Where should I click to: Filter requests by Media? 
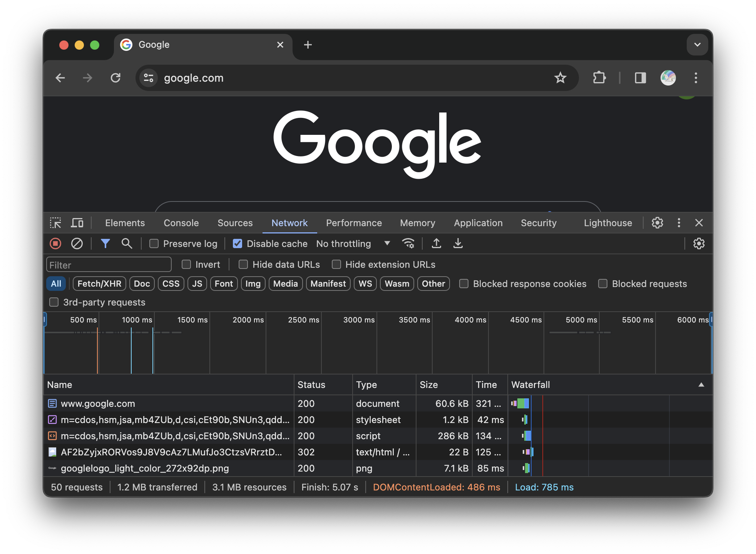(x=286, y=284)
